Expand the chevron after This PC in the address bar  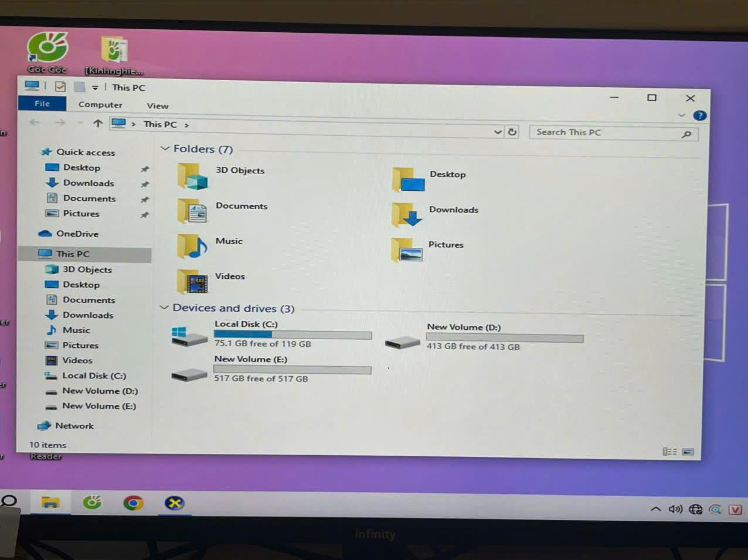[x=186, y=125]
